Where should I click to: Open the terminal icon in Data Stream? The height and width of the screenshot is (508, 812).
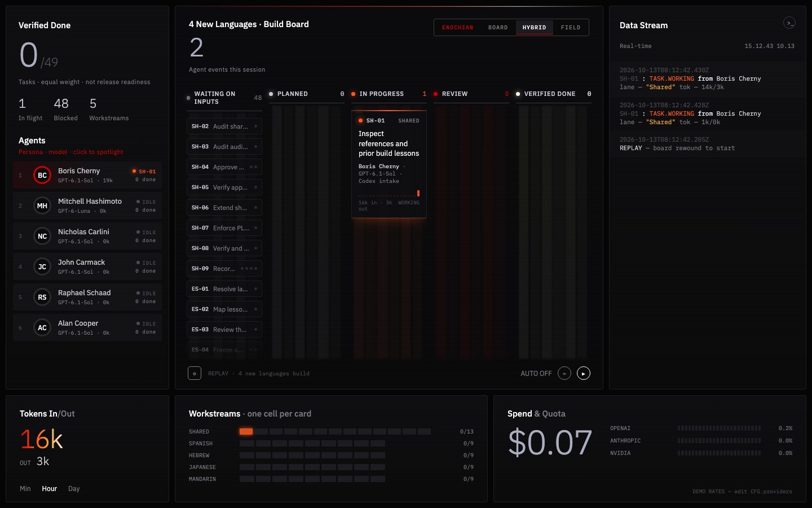tap(789, 23)
